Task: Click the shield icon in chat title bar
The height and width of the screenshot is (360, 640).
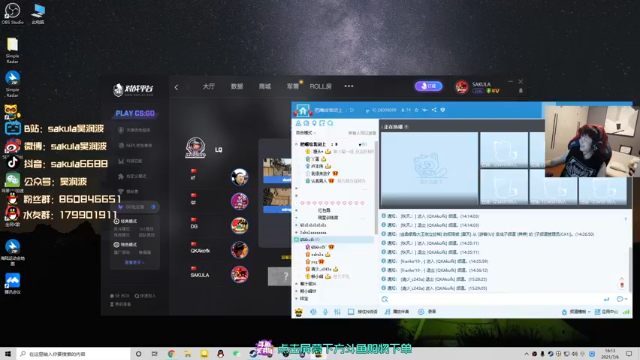Action: tap(443, 110)
